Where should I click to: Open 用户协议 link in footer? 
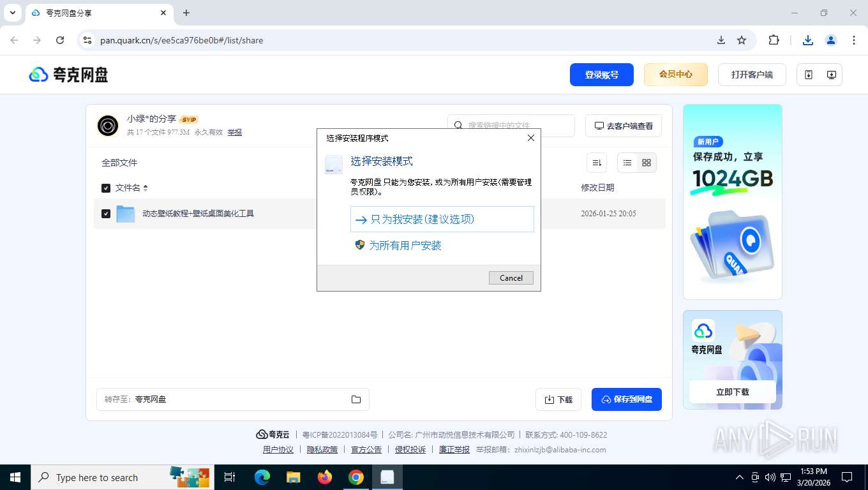click(x=278, y=450)
